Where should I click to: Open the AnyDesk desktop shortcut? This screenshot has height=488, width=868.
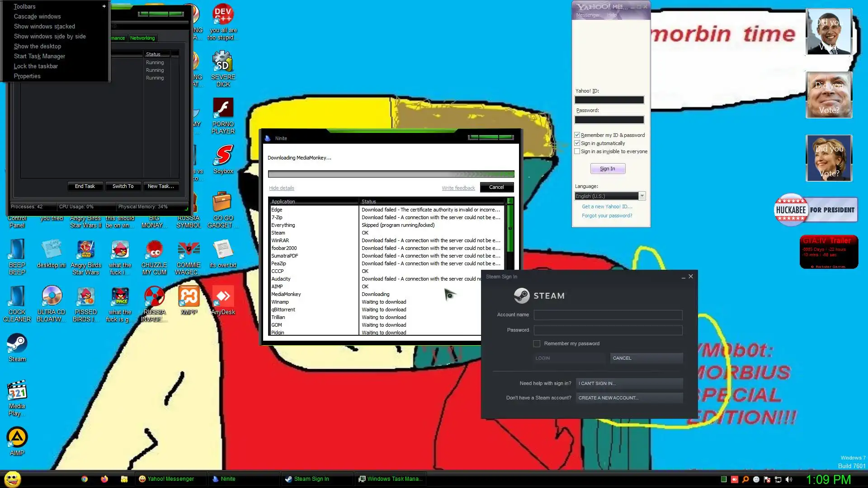pos(223,297)
